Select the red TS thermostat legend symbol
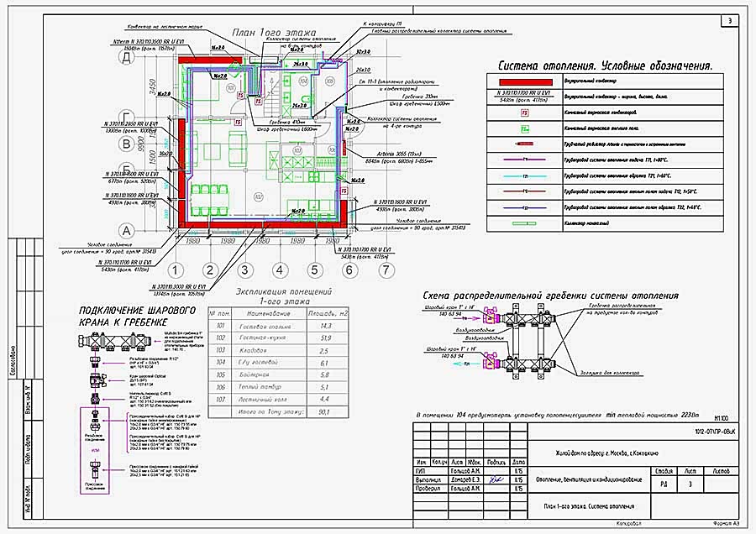 524,112
